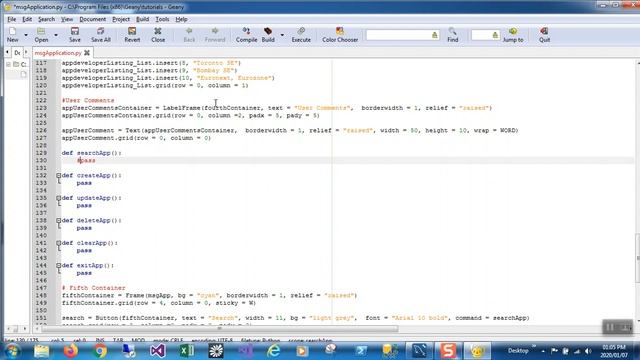Image resolution: width=640 pixels, height=360 pixels.
Task: Open the Edit menu
Action: pos(27,19)
